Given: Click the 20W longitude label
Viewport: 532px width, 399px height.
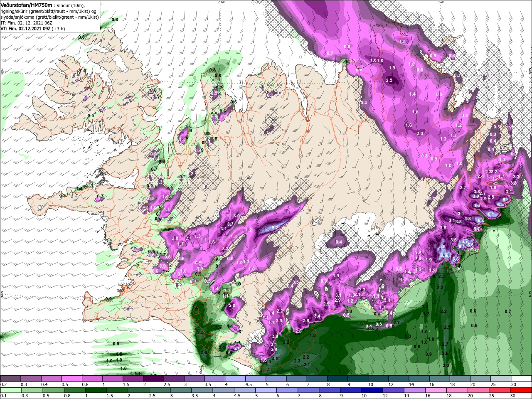Looking at the screenshot, I should [221, 2].
